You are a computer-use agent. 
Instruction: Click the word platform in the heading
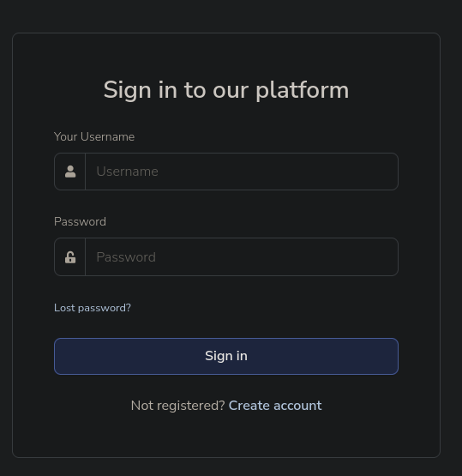[303, 91]
